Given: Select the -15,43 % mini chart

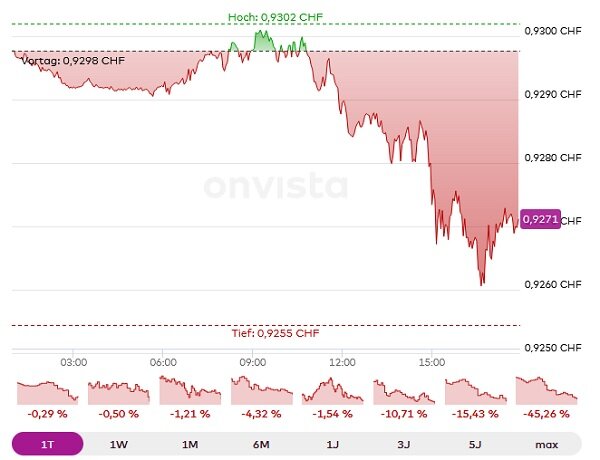Looking at the screenshot, I should [475, 390].
